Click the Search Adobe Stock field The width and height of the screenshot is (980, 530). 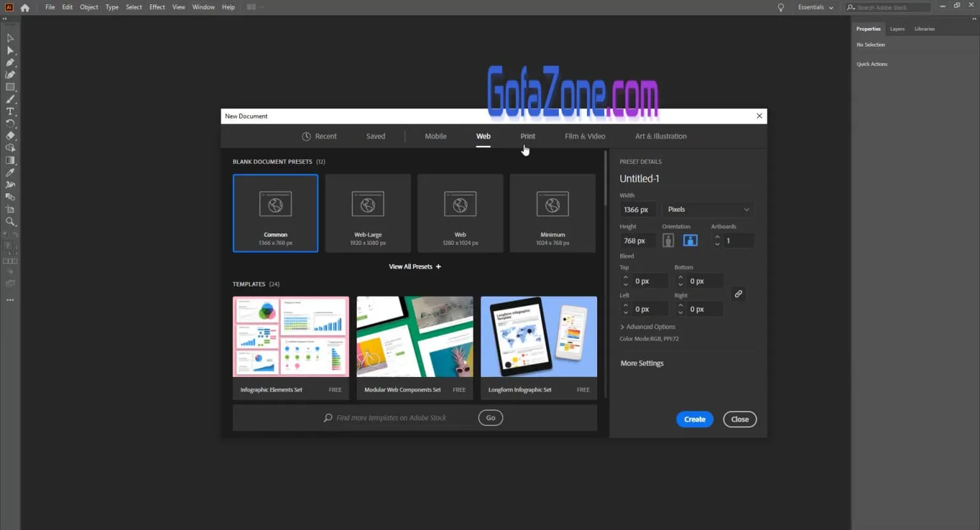pyautogui.click(x=888, y=8)
